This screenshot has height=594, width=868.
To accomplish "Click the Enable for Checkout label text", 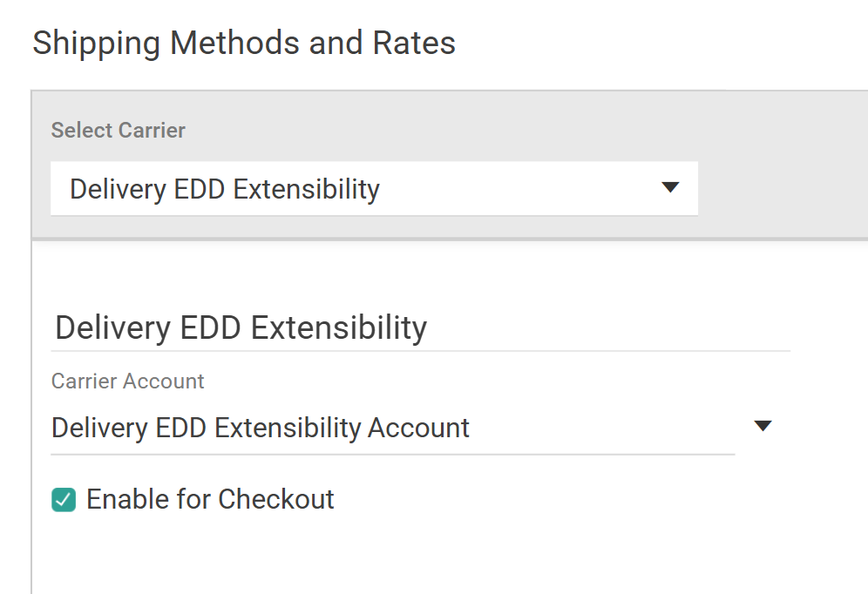I will tap(209, 499).
